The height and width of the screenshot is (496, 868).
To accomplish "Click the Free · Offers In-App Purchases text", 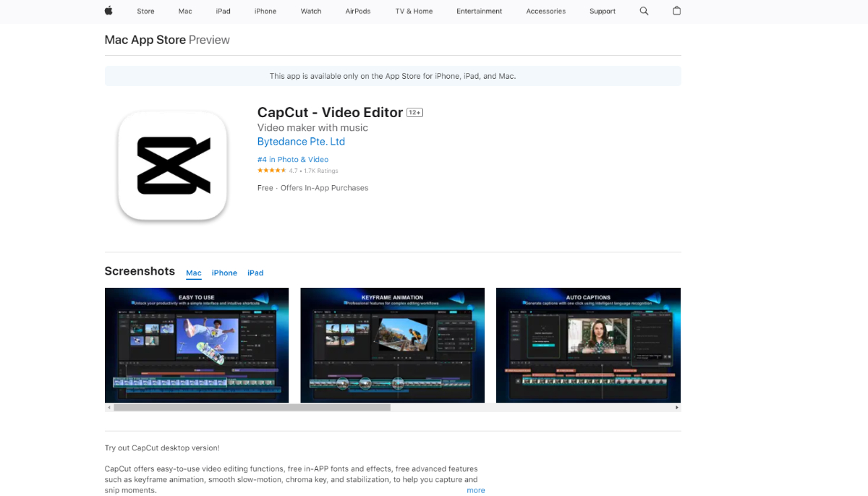I will point(313,188).
